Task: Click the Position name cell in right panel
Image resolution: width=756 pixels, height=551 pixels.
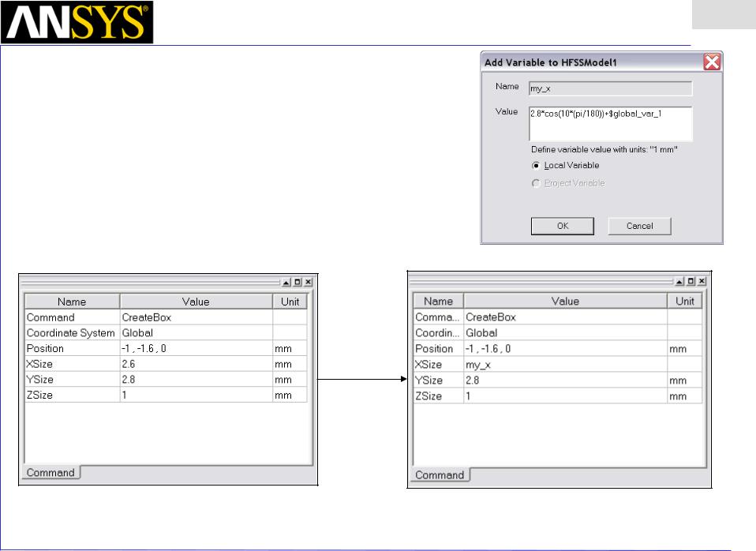Action: [x=438, y=348]
